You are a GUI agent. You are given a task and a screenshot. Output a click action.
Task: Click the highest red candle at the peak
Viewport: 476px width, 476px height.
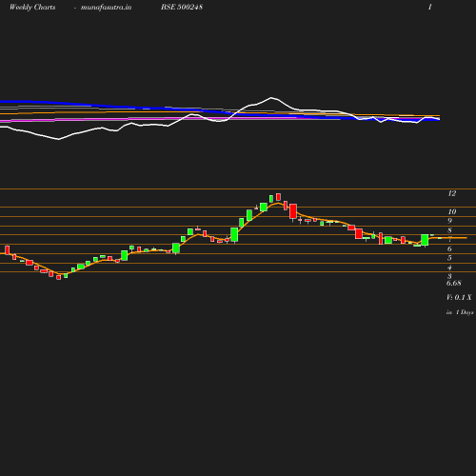(278, 197)
